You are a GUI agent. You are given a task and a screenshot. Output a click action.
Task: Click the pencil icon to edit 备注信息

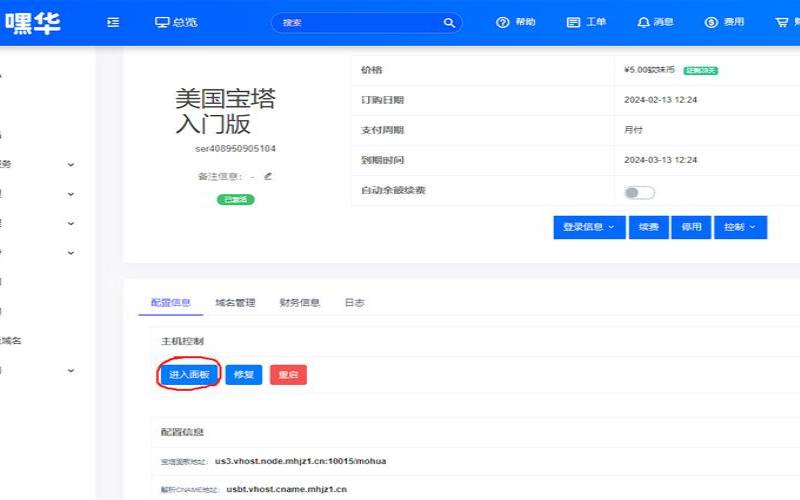(268, 176)
